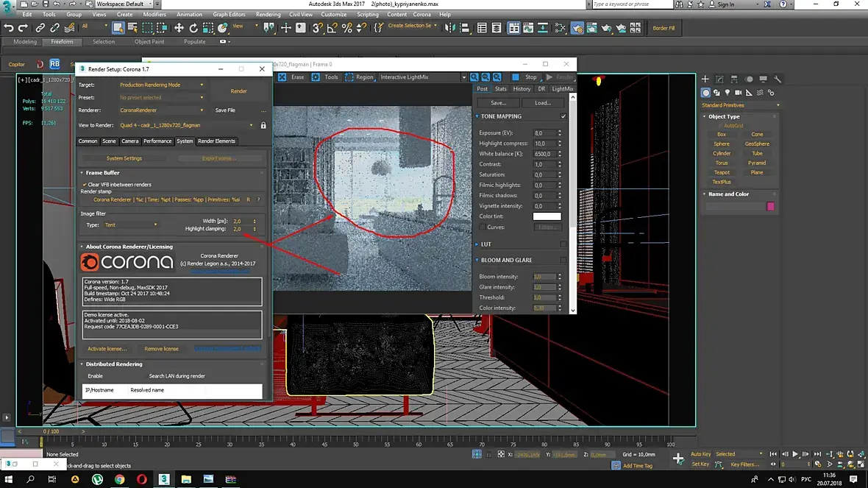
Task: Uncheck Clear VFB inbetween renders
Action: 85,185
